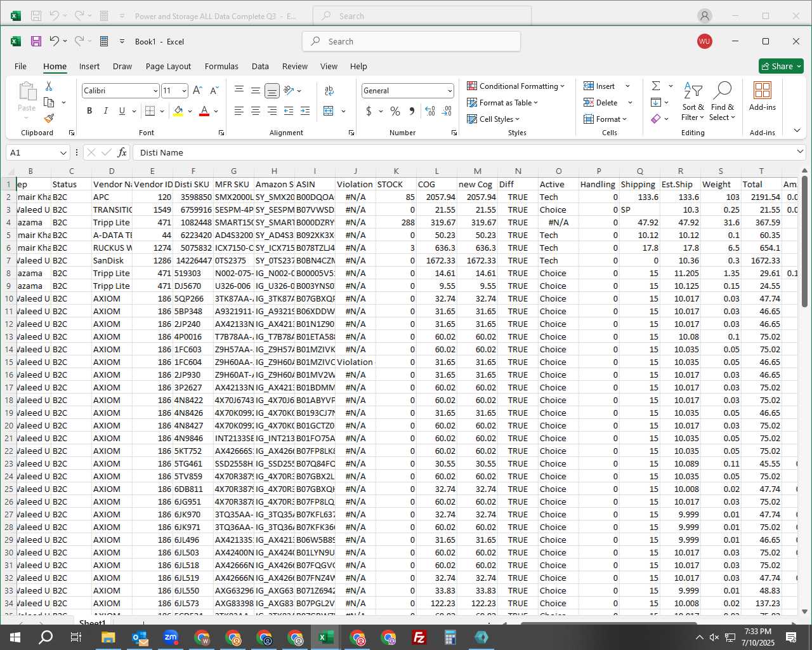Toggle Bold formatting
Viewport: 812px width, 650px height.
pyautogui.click(x=89, y=111)
